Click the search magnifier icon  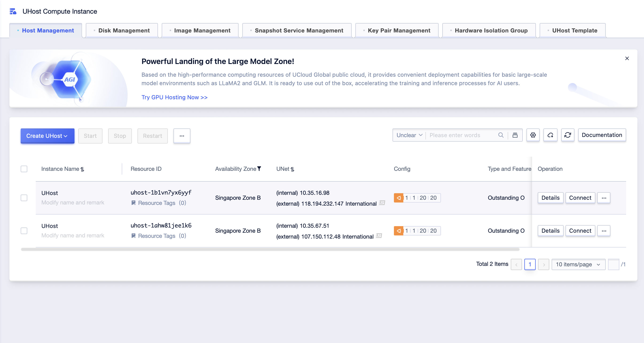tap(501, 135)
